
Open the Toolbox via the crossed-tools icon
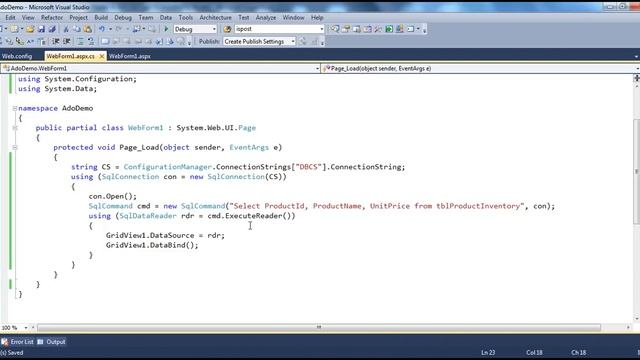click(x=378, y=29)
